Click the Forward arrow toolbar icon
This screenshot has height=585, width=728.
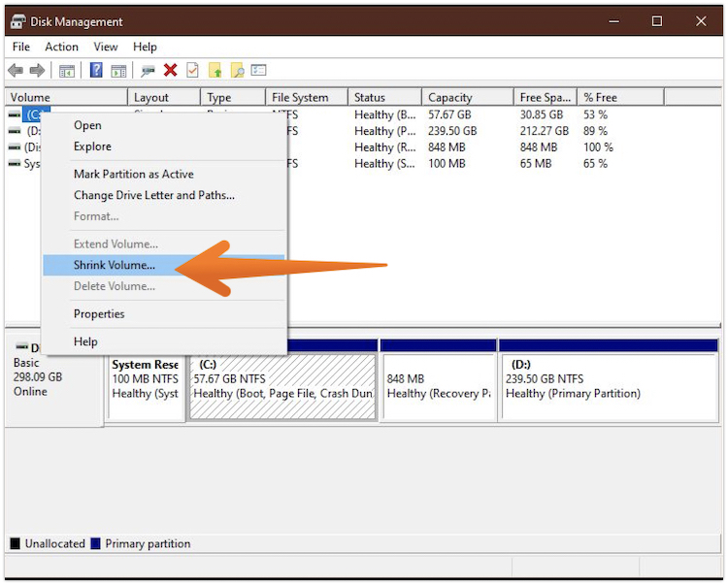coord(37,71)
